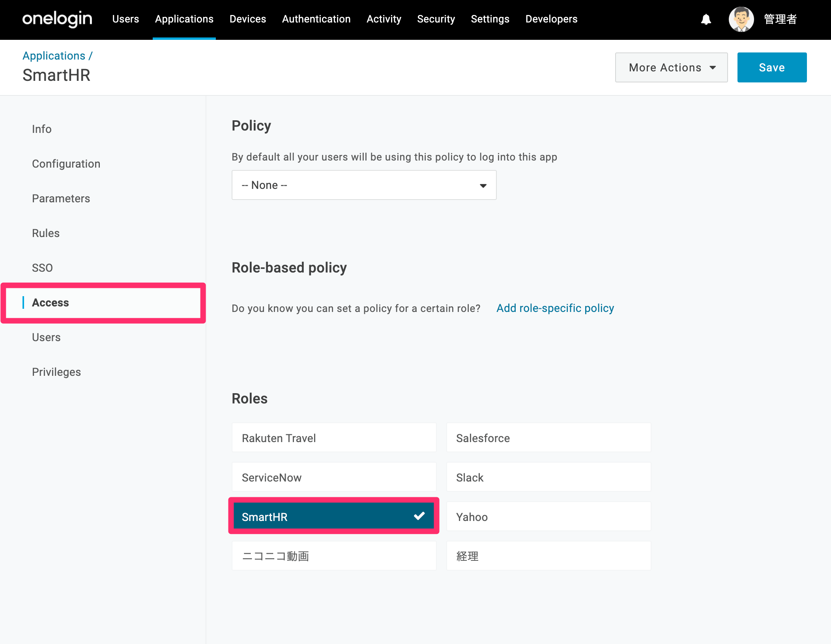This screenshot has width=831, height=644.
Task: Click the OneLogin logo
Action: point(57,19)
